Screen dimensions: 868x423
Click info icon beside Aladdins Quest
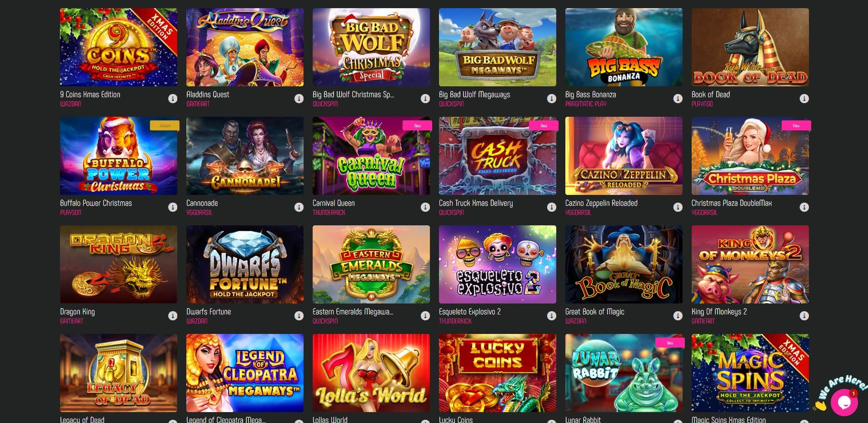click(x=299, y=99)
